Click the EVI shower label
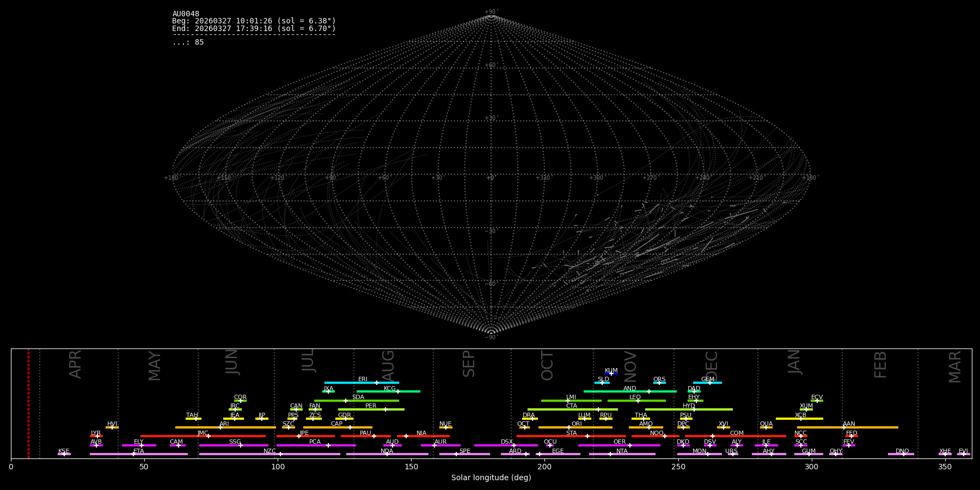 [963, 451]
